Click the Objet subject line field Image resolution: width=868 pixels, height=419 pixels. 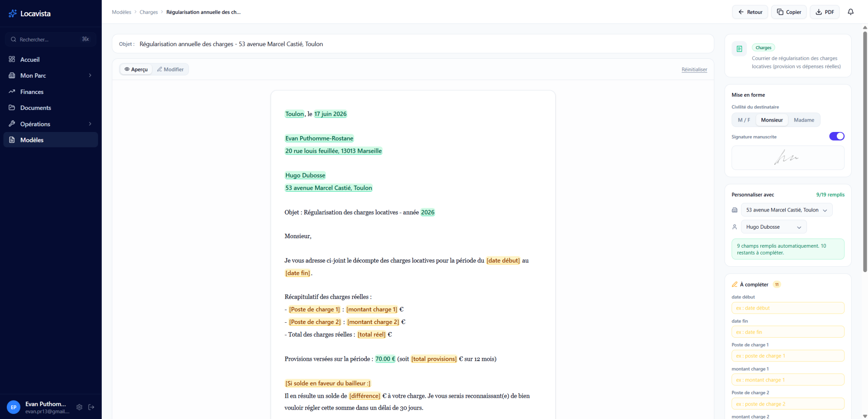pos(413,44)
